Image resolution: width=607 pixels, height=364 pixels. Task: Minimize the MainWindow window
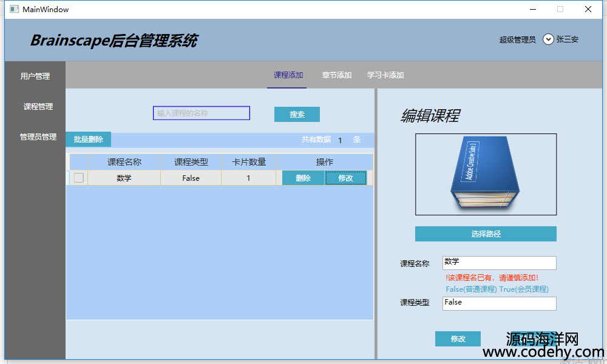pos(533,9)
